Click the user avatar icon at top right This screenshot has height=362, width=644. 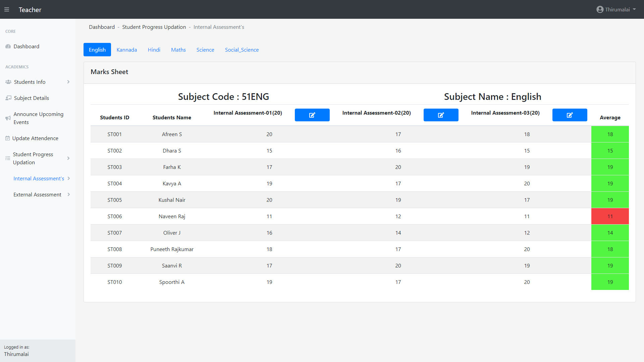tap(600, 10)
